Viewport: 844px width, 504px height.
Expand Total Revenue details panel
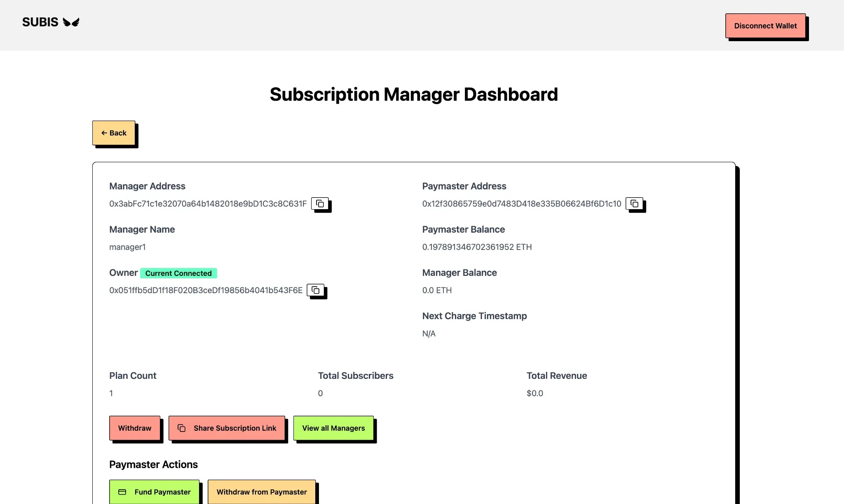click(x=556, y=375)
